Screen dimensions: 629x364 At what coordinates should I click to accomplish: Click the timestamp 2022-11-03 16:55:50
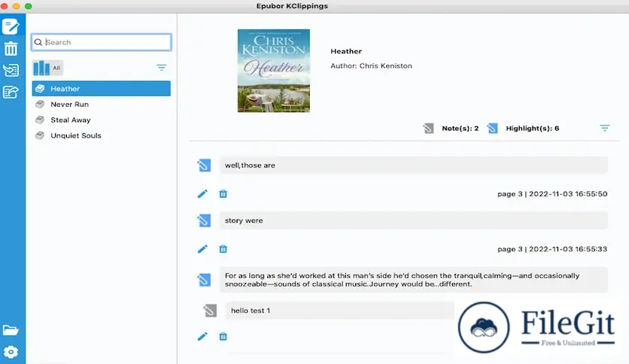click(567, 193)
